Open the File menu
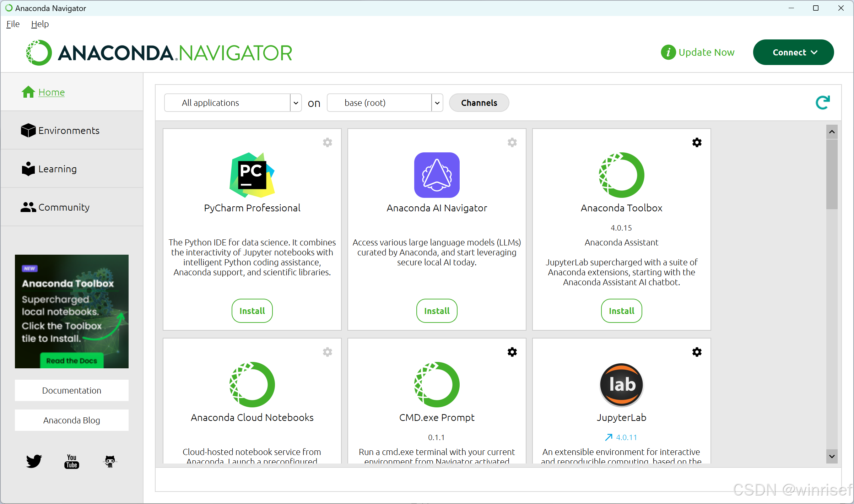 coord(13,24)
